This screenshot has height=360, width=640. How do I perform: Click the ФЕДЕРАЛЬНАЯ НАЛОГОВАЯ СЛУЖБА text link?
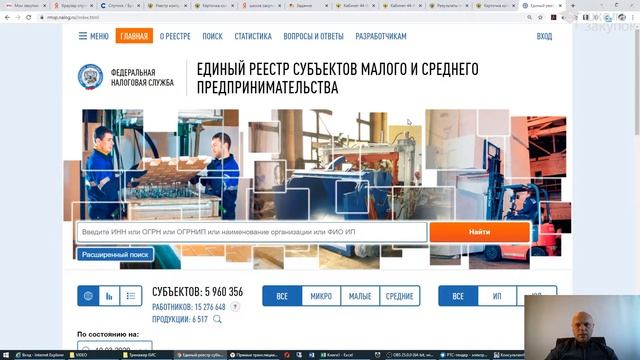click(142, 78)
